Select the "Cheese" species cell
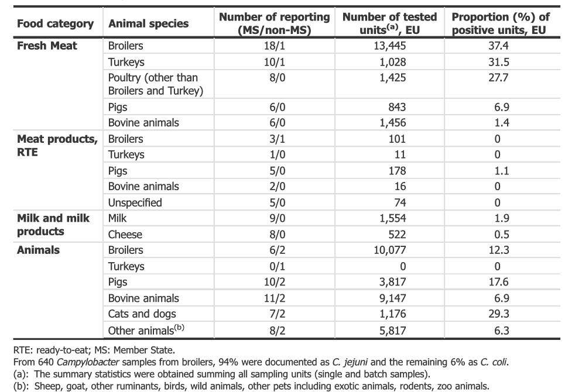575x392 pixels. click(125, 234)
